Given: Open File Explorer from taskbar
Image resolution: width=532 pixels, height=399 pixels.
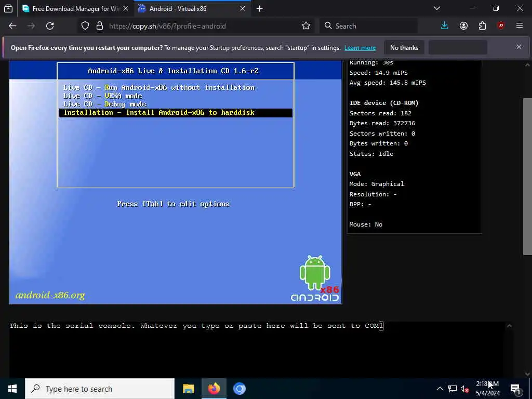Looking at the screenshot, I should pos(188,389).
